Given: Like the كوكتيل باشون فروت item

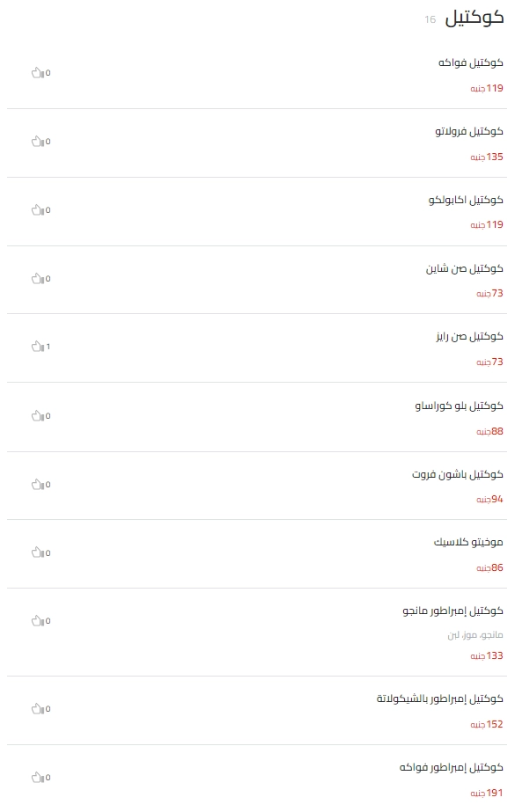Looking at the screenshot, I should point(38,485).
